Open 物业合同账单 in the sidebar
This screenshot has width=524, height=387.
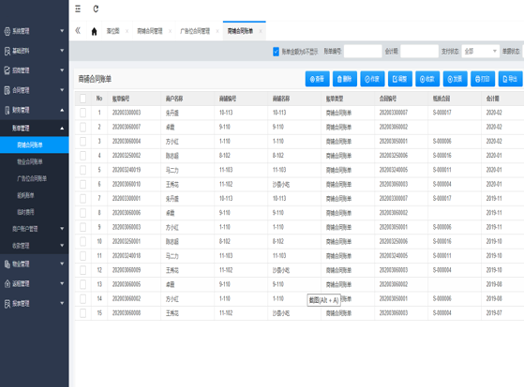click(x=30, y=162)
